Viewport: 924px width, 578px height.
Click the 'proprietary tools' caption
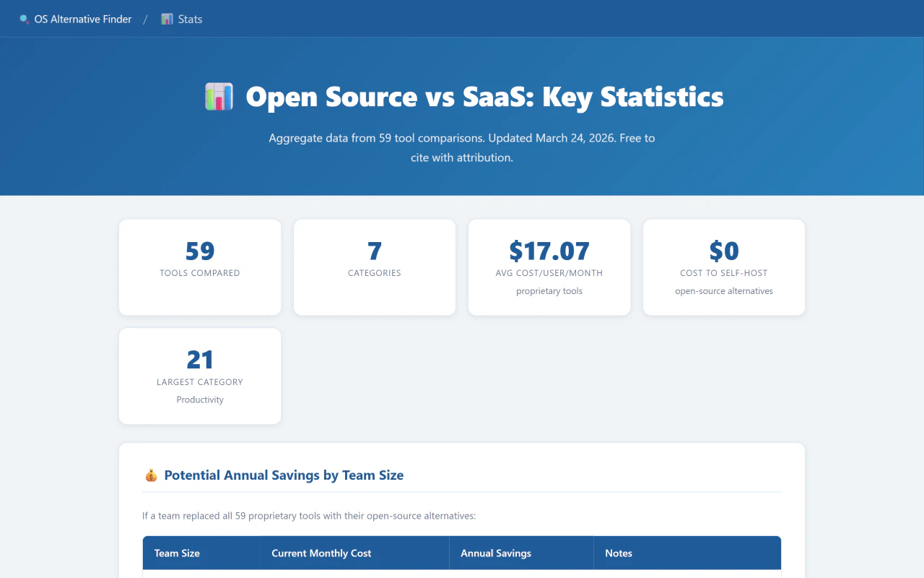(x=549, y=291)
